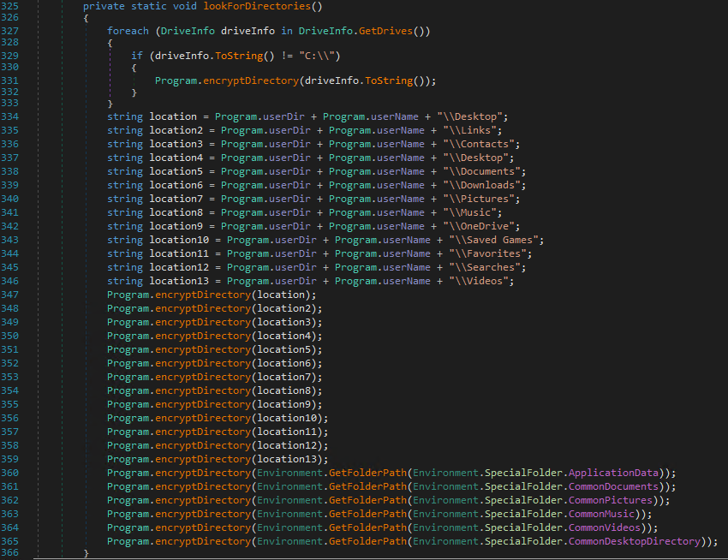
Task: Click line number 366 in the gutter
Action: pos(9,552)
